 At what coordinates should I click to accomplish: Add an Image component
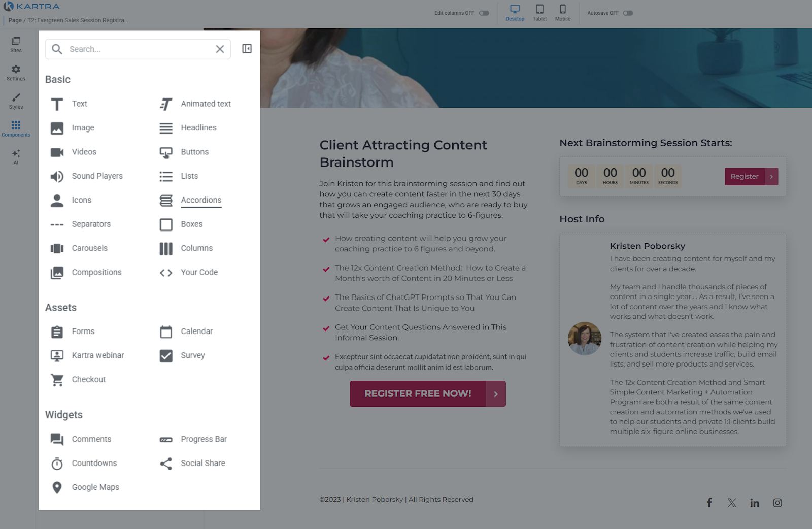point(73,128)
